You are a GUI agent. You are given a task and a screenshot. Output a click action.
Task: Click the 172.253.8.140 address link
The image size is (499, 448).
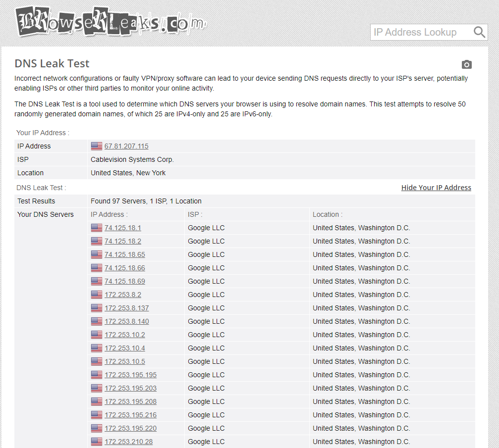[127, 321]
